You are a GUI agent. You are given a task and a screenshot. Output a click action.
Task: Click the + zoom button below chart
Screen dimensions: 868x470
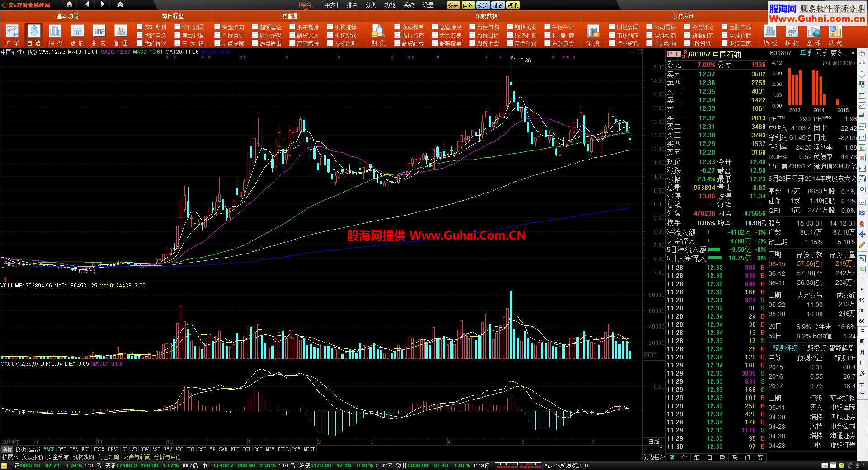click(x=646, y=449)
